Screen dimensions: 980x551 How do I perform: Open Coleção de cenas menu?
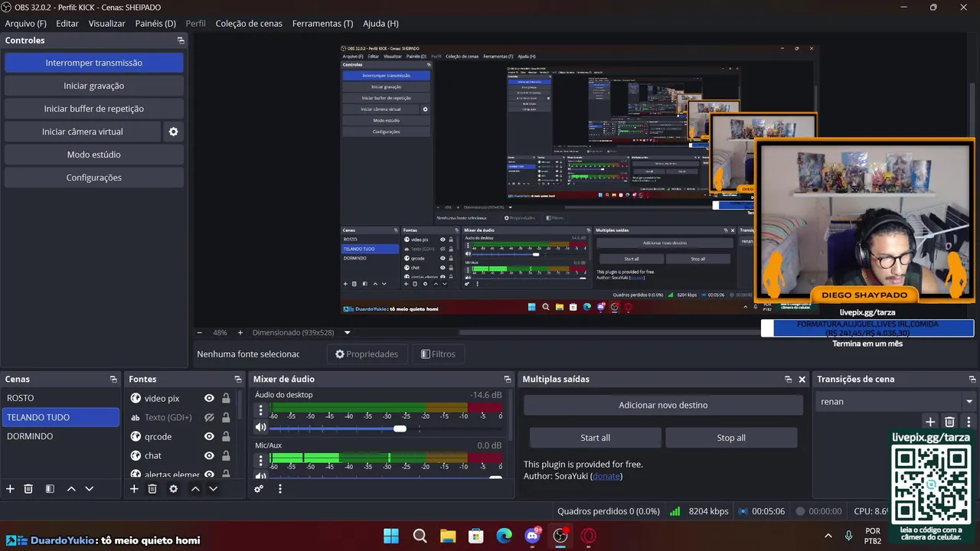click(x=249, y=24)
